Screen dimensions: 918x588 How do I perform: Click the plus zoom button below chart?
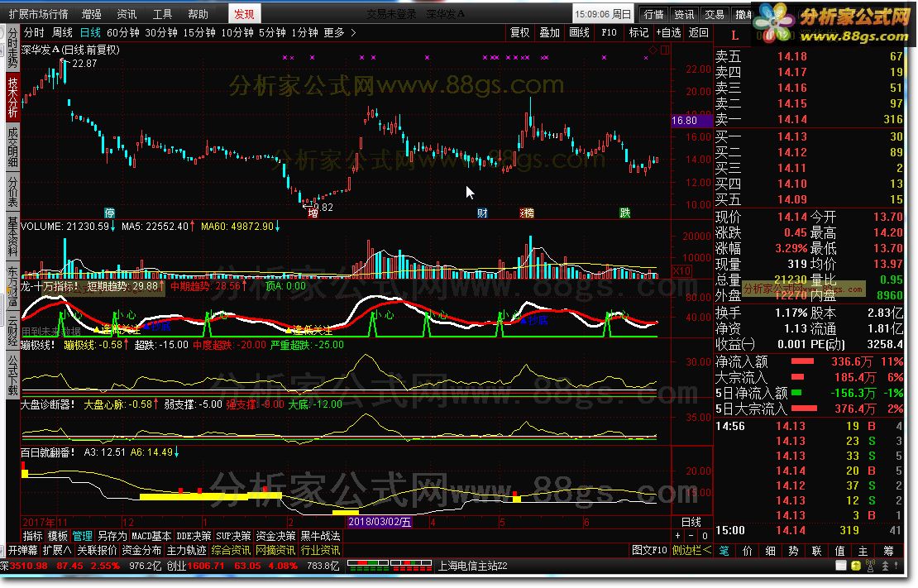tap(678, 535)
